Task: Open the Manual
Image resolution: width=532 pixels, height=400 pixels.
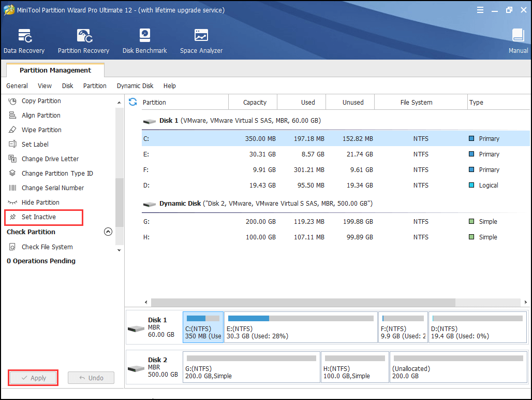Action: 518,41
